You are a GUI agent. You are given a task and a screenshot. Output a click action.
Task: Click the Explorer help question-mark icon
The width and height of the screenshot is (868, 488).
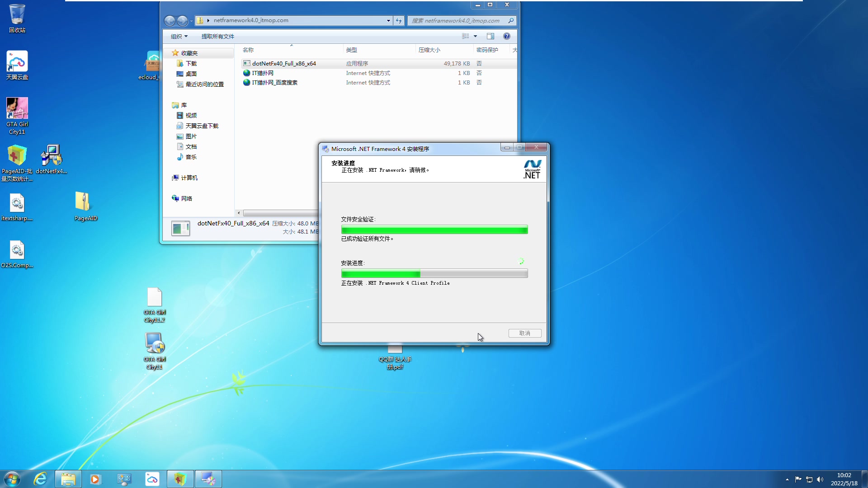(507, 36)
